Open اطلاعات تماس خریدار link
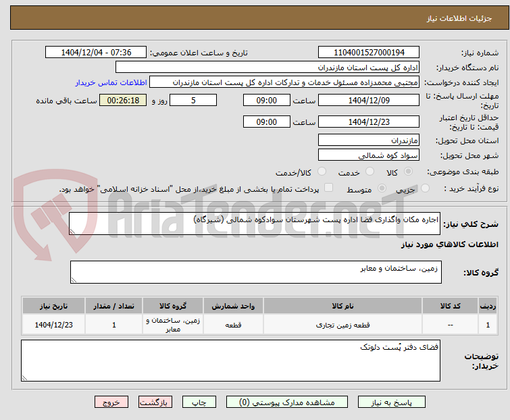Viewport: 510px width, 420px height. 111,82
